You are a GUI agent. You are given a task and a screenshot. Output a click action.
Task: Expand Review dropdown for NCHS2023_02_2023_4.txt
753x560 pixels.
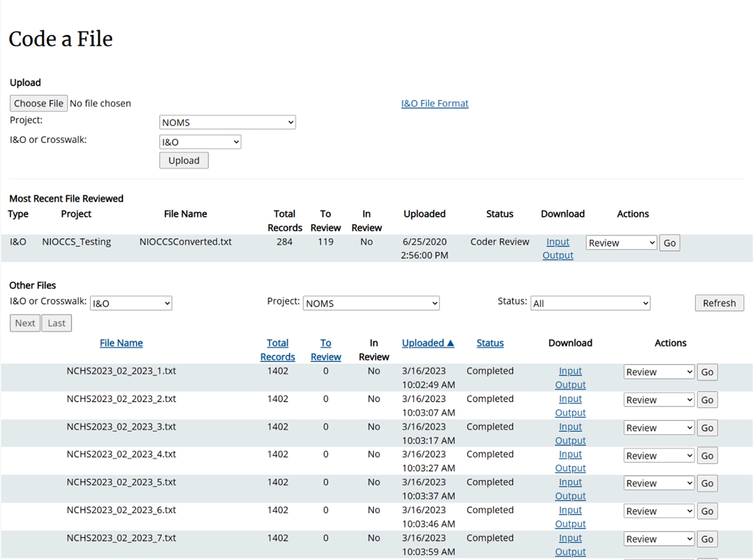click(659, 455)
